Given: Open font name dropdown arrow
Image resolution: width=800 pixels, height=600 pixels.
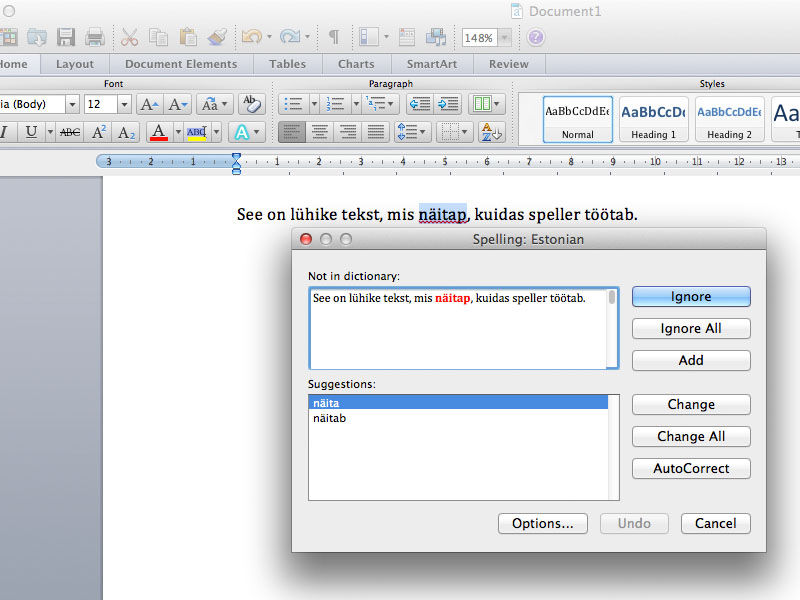Looking at the screenshot, I should pyautogui.click(x=72, y=105).
